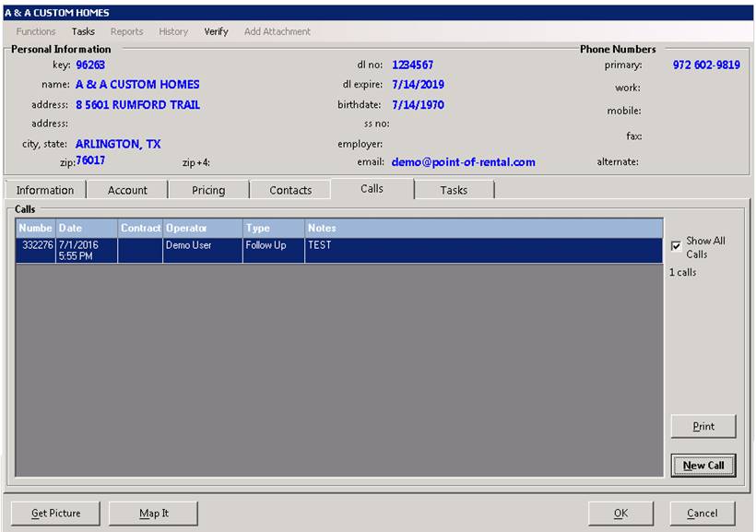Click the email demo@point-of-rental.com
Screen dimensions: 756x532
[464, 162]
